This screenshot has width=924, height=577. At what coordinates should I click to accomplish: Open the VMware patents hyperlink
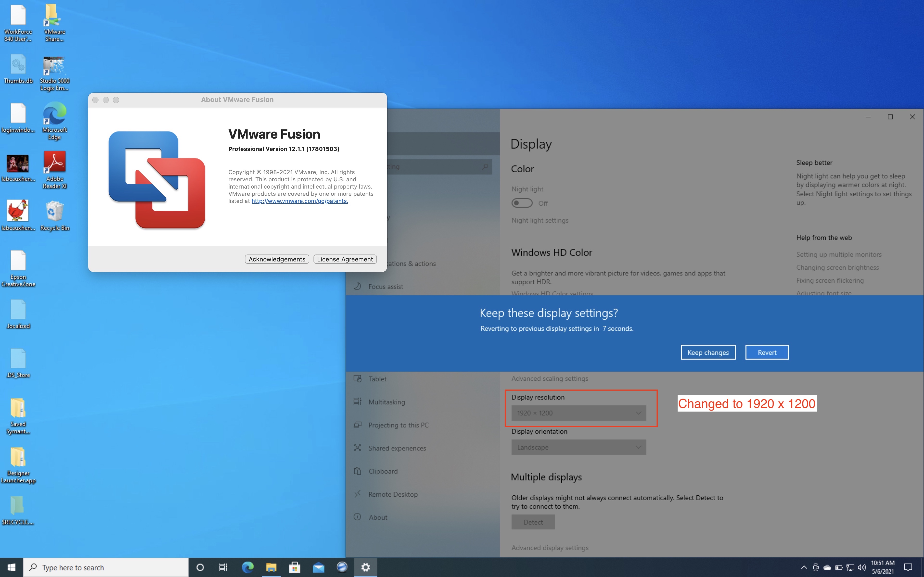click(300, 201)
